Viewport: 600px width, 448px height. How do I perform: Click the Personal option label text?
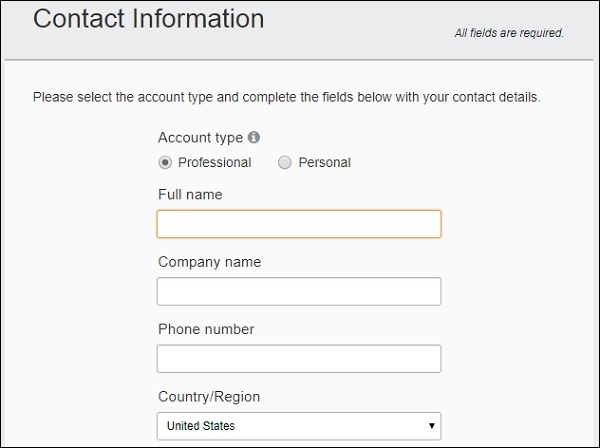click(324, 162)
